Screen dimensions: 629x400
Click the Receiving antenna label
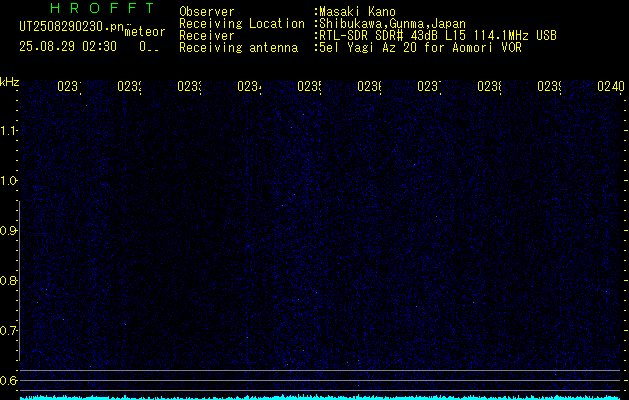pyautogui.click(x=238, y=48)
